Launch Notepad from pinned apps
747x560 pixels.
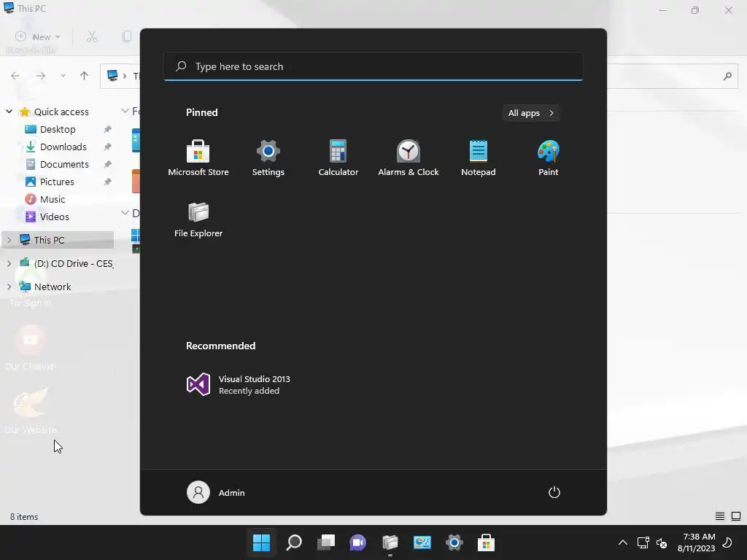click(479, 157)
